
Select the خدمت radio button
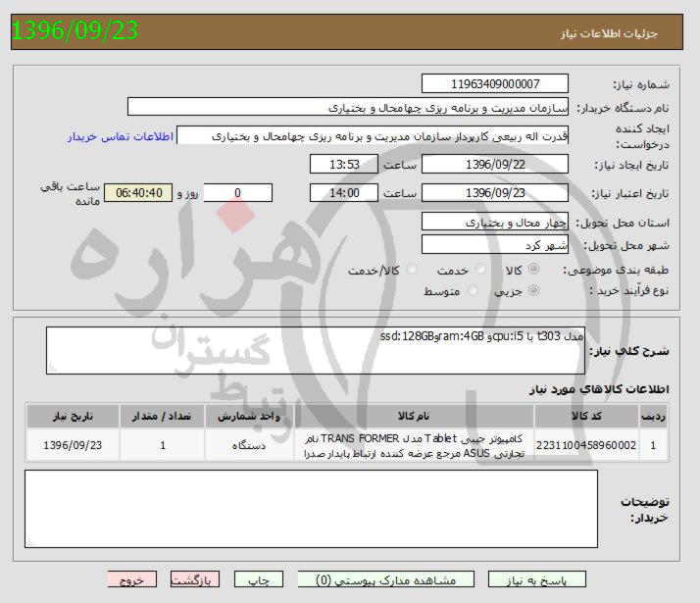480,269
